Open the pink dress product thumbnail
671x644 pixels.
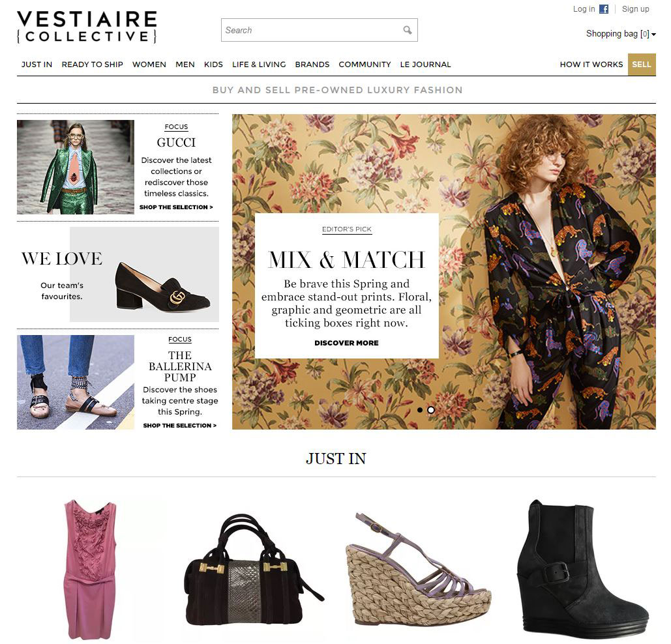point(89,569)
